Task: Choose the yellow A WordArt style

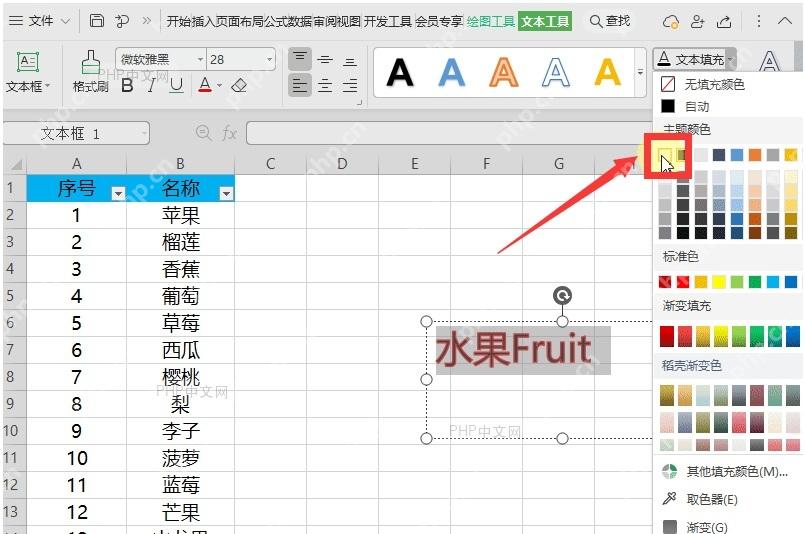Action: point(607,72)
